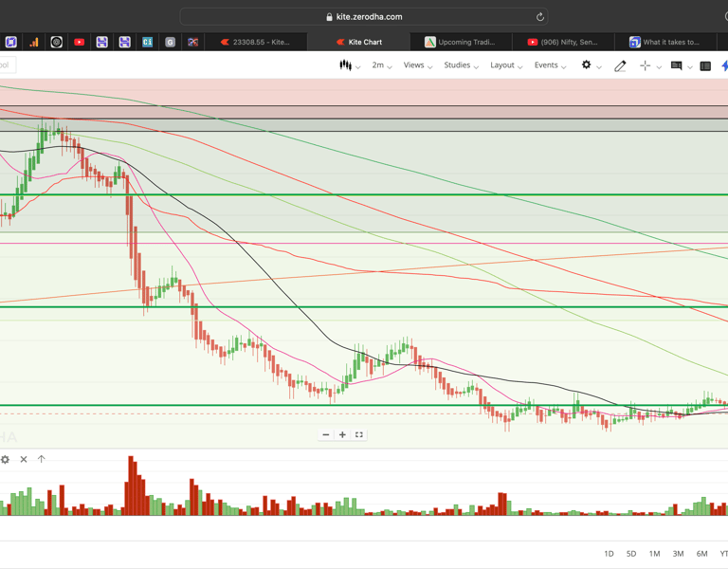The height and width of the screenshot is (569, 728).
Task: Select the 6M range
Action: (x=701, y=554)
